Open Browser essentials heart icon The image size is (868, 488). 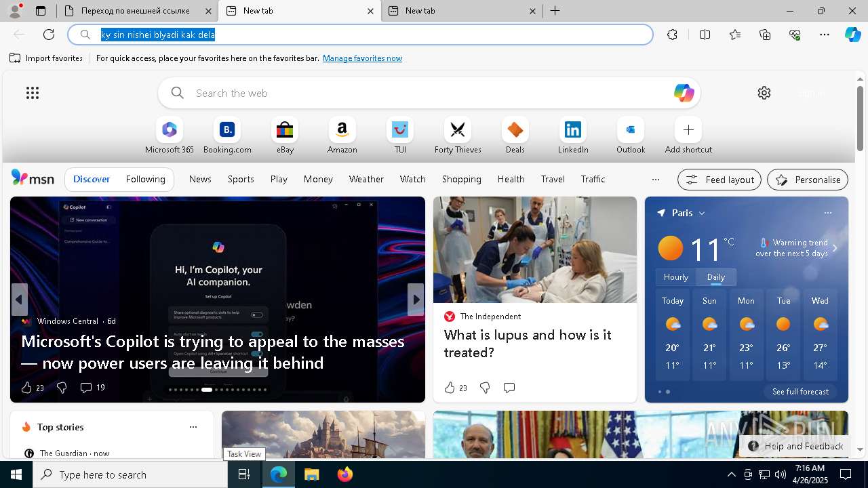click(795, 35)
